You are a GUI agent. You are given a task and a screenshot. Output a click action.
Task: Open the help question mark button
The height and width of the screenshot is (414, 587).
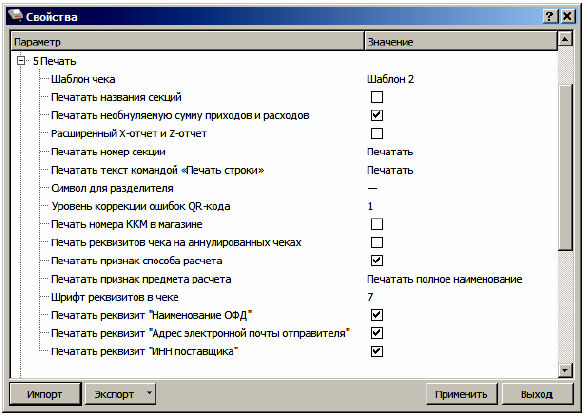[549, 16]
